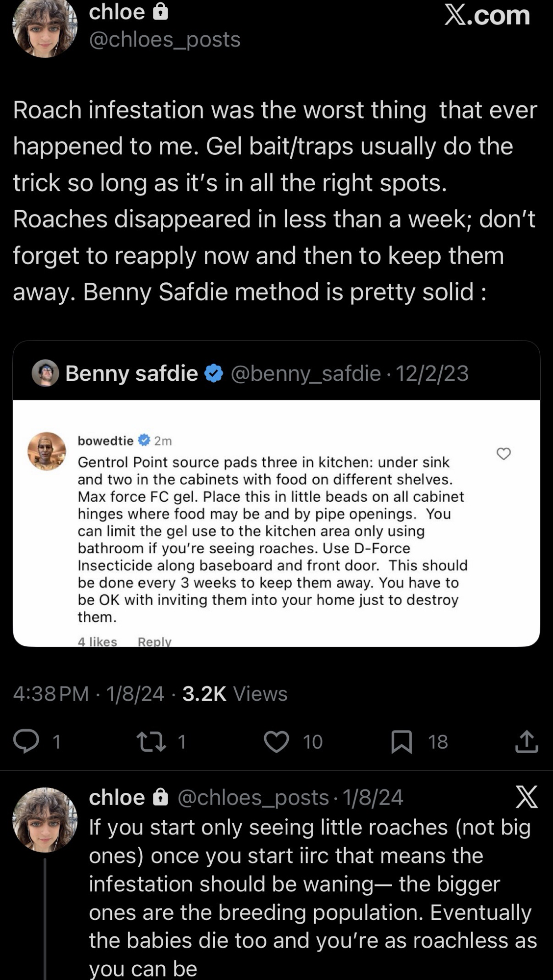
Task: Like the post with heart icon
Action: pyautogui.click(x=276, y=741)
